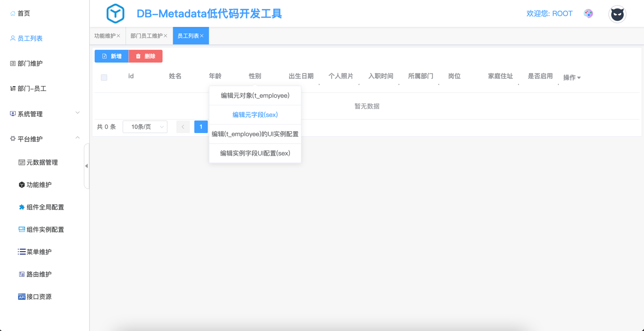Toggle the select-all checkbox in table header
644x331 pixels.
[104, 77]
